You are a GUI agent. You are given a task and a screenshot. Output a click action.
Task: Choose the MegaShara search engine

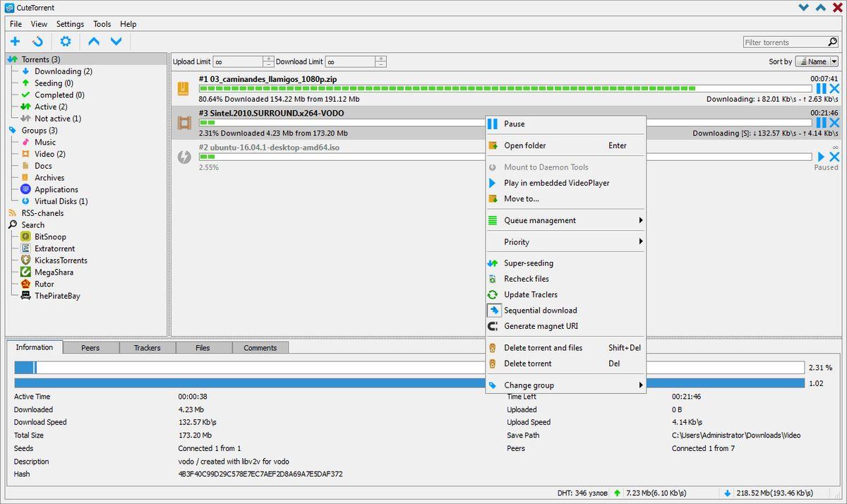click(54, 272)
